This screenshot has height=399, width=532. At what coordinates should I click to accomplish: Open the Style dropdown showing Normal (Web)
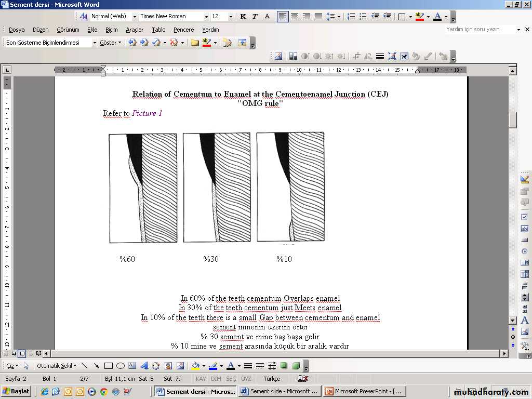point(135,17)
